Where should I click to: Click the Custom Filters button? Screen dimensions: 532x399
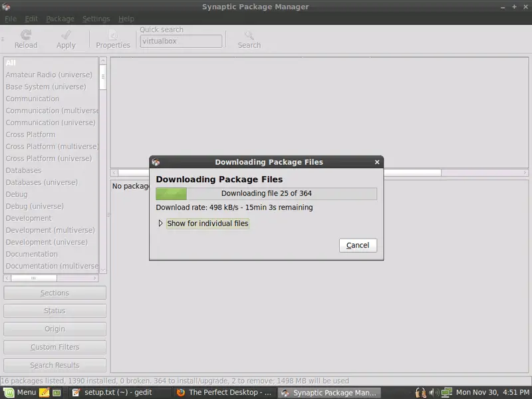(x=55, y=347)
